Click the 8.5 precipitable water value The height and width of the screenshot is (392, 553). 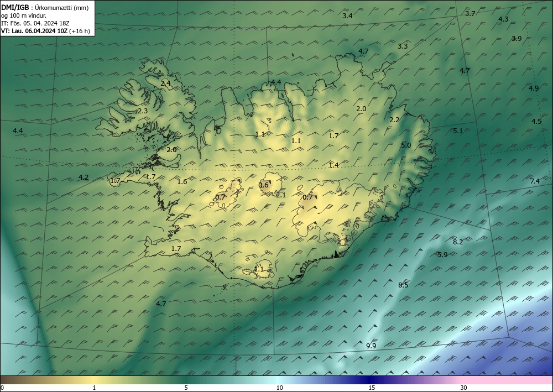[403, 285]
